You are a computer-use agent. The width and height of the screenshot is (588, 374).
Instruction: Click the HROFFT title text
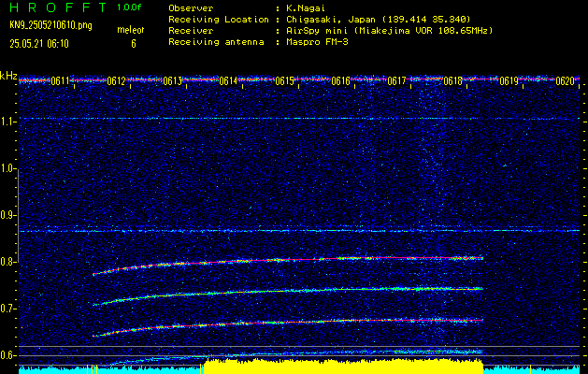click(x=59, y=7)
